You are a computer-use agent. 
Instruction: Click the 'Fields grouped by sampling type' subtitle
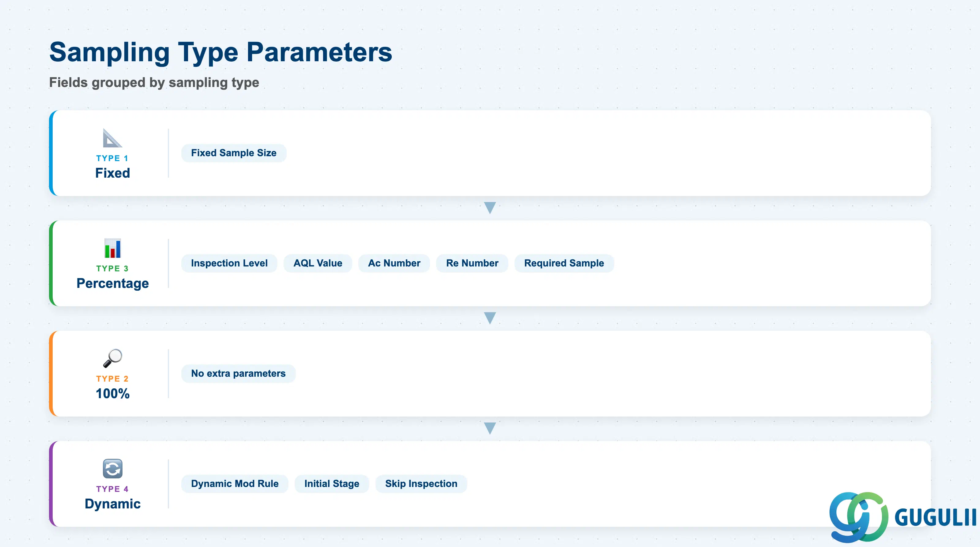click(x=154, y=83)
